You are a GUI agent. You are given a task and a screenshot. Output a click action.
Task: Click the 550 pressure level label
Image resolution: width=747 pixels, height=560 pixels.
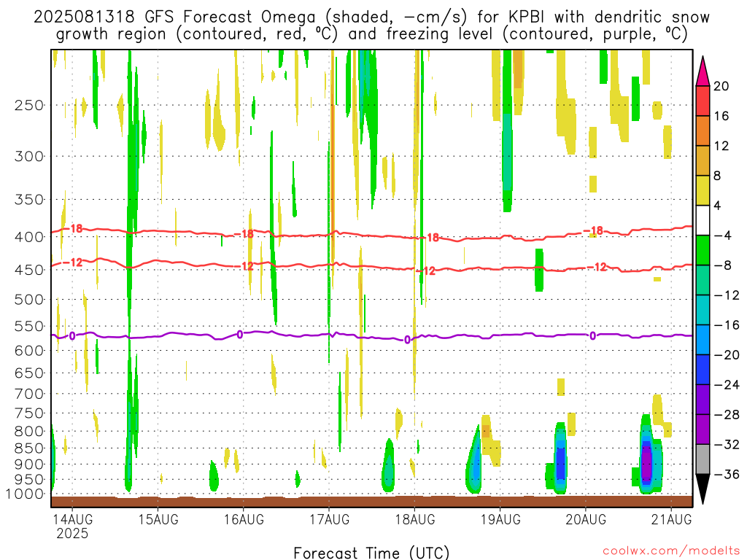click(29, 326)
